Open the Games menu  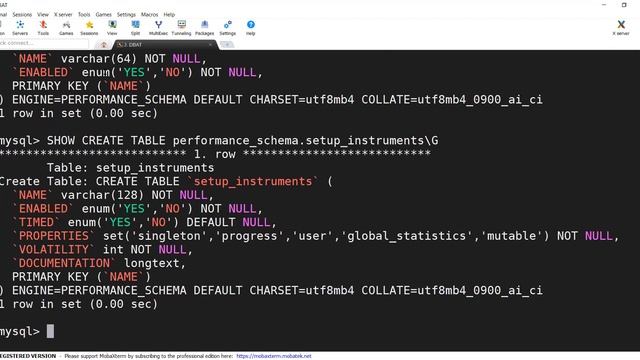tap(104, 14)
